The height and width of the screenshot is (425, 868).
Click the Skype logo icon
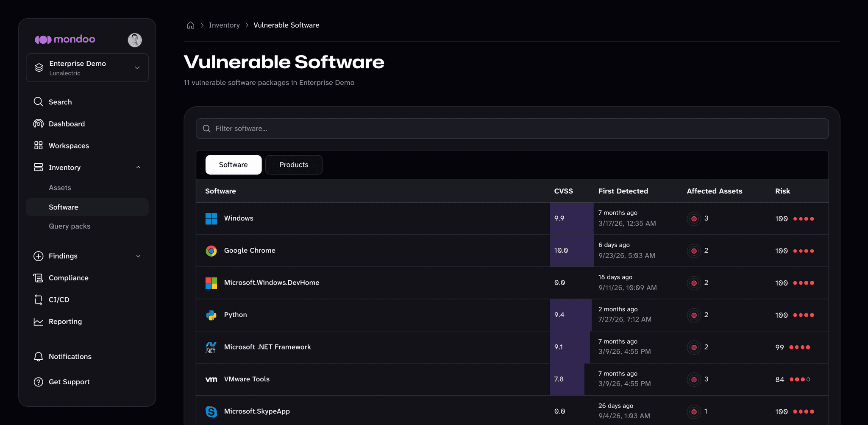[x=211, y=411]
